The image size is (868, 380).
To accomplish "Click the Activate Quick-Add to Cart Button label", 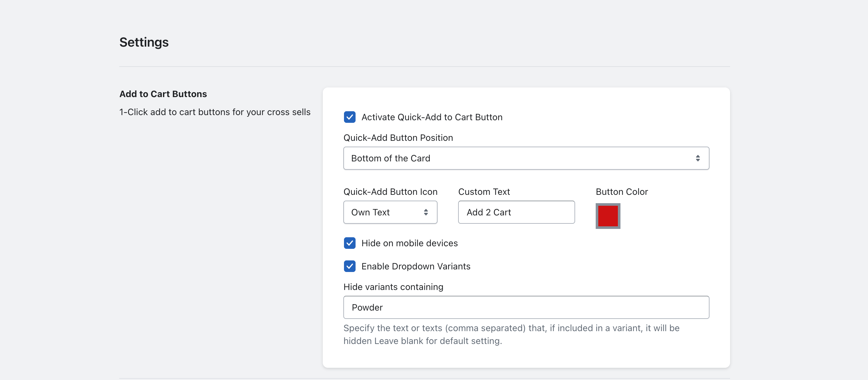I will 432,117.
